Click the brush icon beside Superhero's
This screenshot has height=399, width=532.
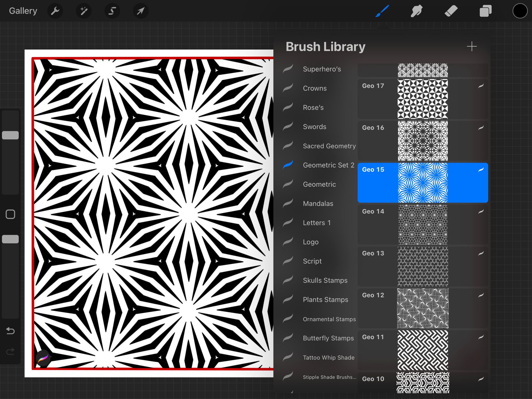tap(288, 68)
